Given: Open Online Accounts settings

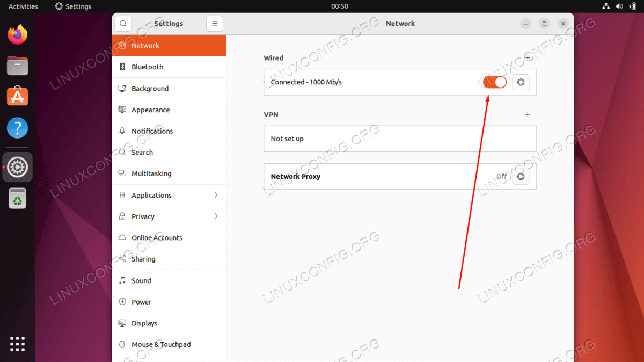Looking at the screenshot, I should pyautogui.click(x=157, y=238).
